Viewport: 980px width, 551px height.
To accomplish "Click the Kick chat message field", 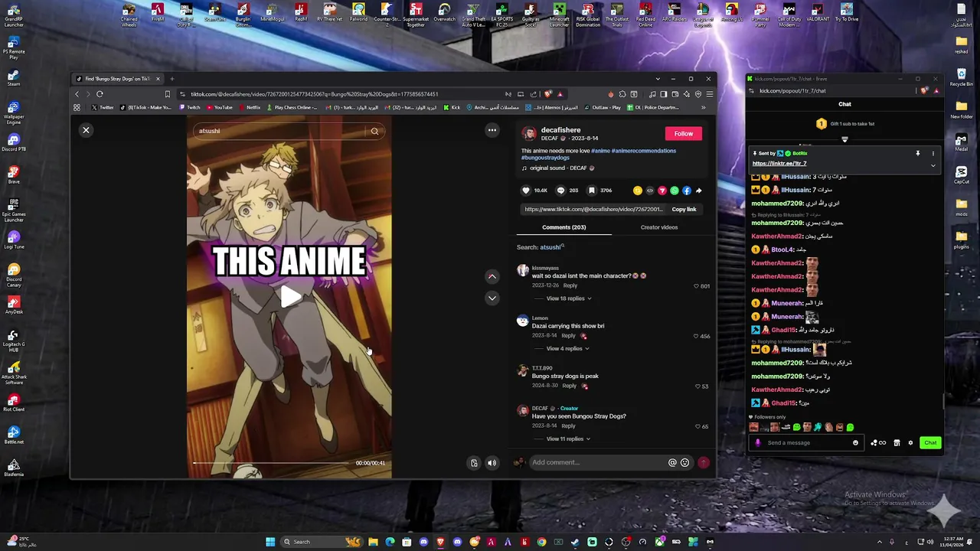I will (x=808, y=442).
